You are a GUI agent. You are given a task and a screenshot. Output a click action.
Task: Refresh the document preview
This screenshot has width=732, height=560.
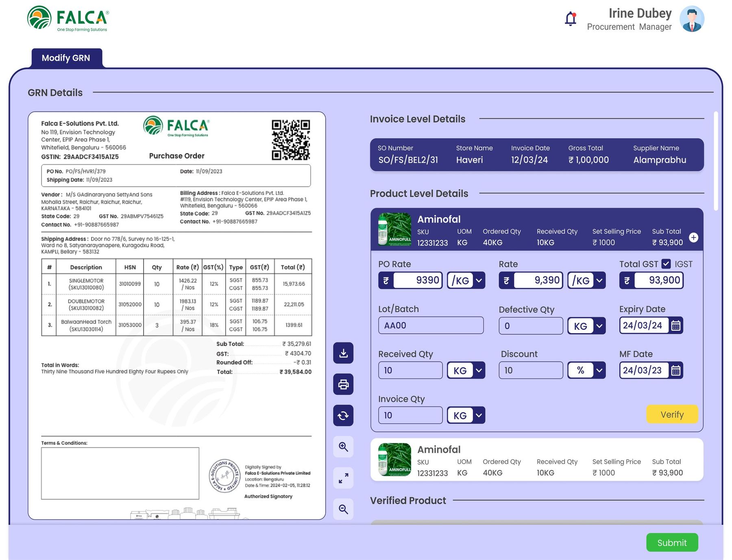[343, 416]
